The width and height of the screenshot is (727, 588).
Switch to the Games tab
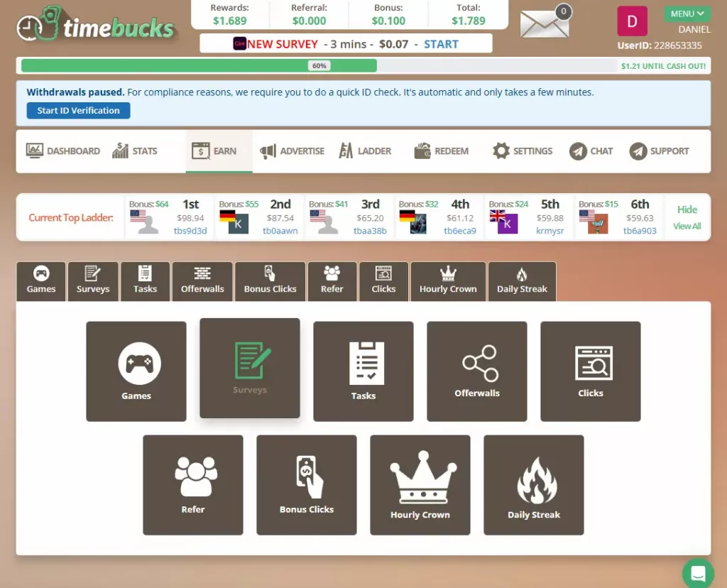(40, 281)
